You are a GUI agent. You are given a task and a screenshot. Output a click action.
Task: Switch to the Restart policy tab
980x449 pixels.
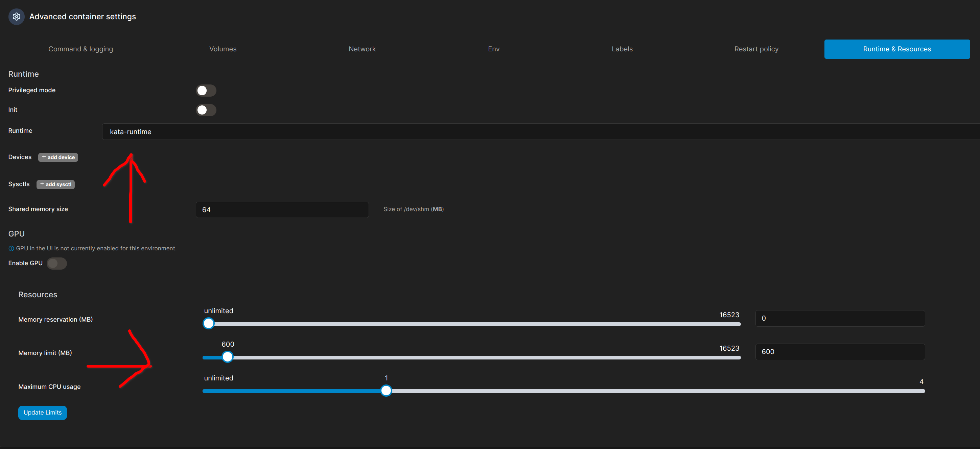756,49
